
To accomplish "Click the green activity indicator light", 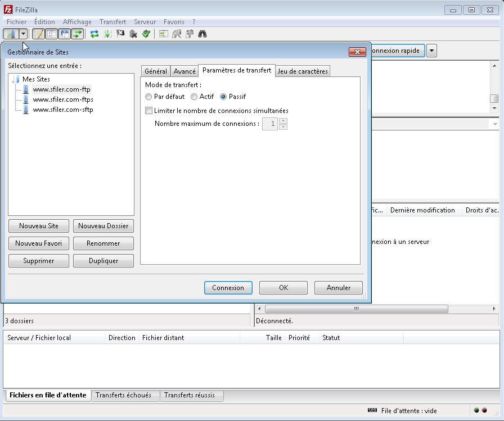I will 476,410.
